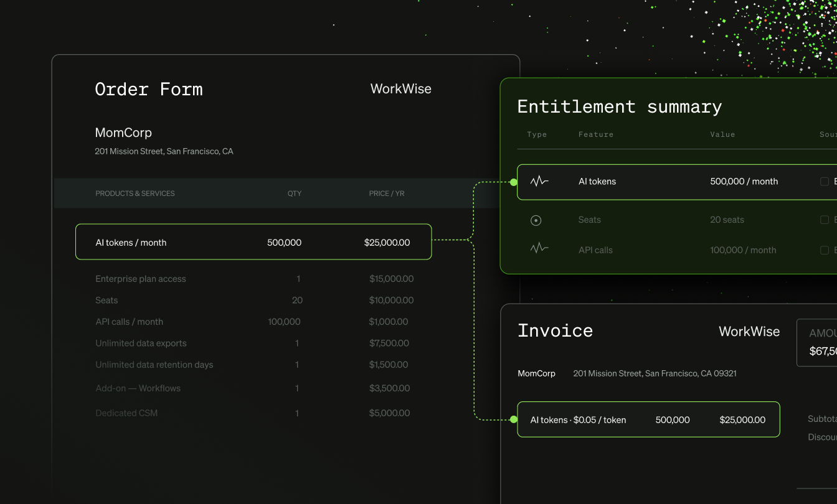This screenshot has width=837, height=504.
Task: Click the MomCorp name on the Order Form
Action: tap(123, 133)
